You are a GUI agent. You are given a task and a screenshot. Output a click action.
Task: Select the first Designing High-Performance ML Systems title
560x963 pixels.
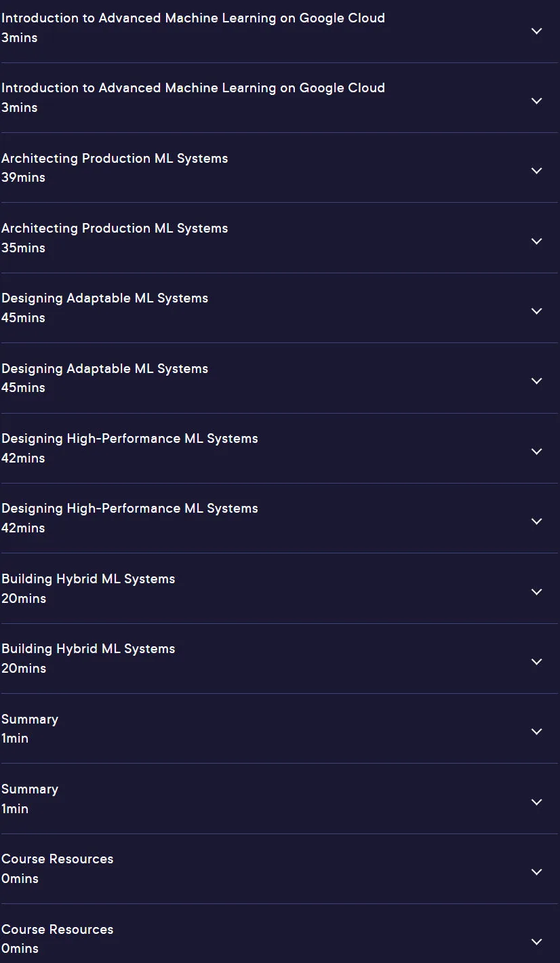[129, 439]
